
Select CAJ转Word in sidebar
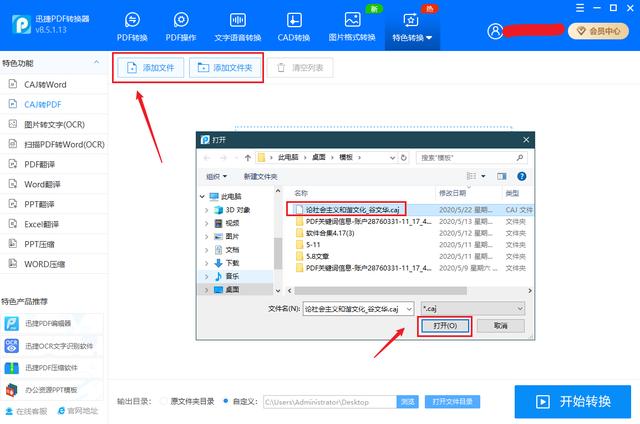click(54, 84)
